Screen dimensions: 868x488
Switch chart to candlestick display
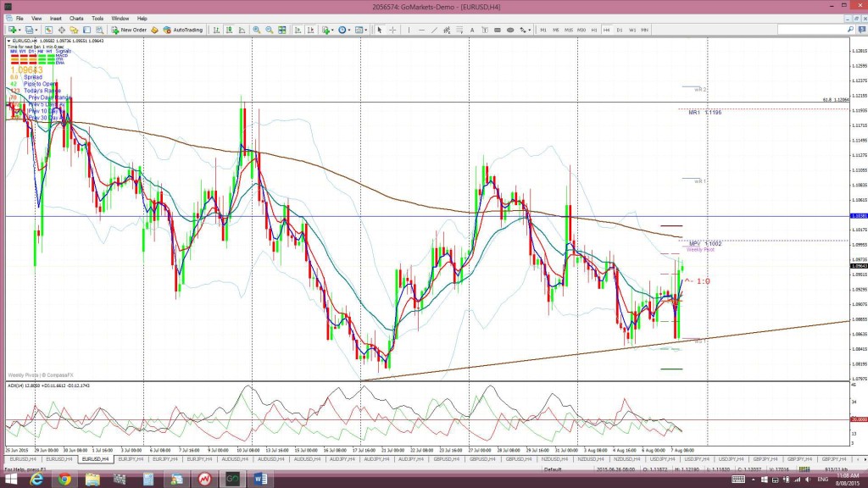[x=229, y=30]
